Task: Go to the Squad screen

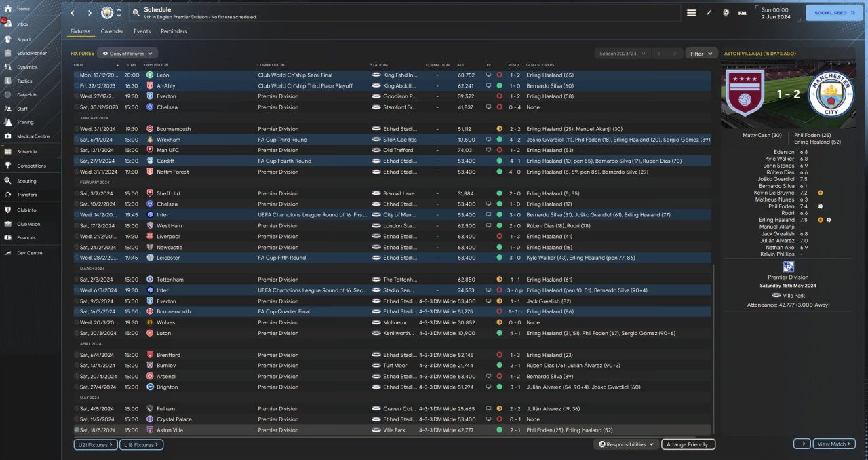Action: tap(23, 39)
